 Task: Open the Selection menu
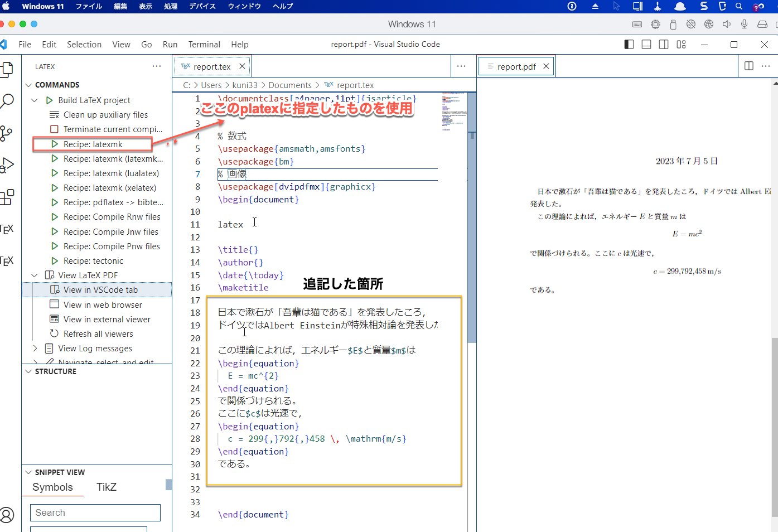pyautogui.click(x=84, y=45)
